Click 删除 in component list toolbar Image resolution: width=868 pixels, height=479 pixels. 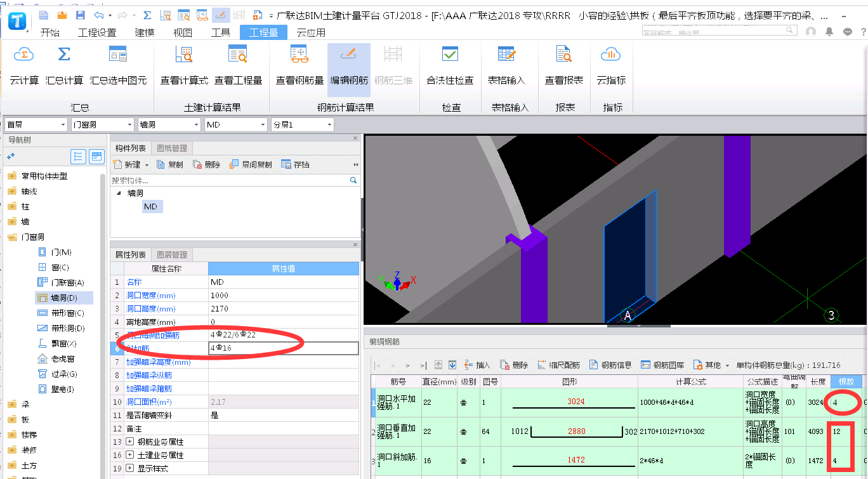click(207, 165)
